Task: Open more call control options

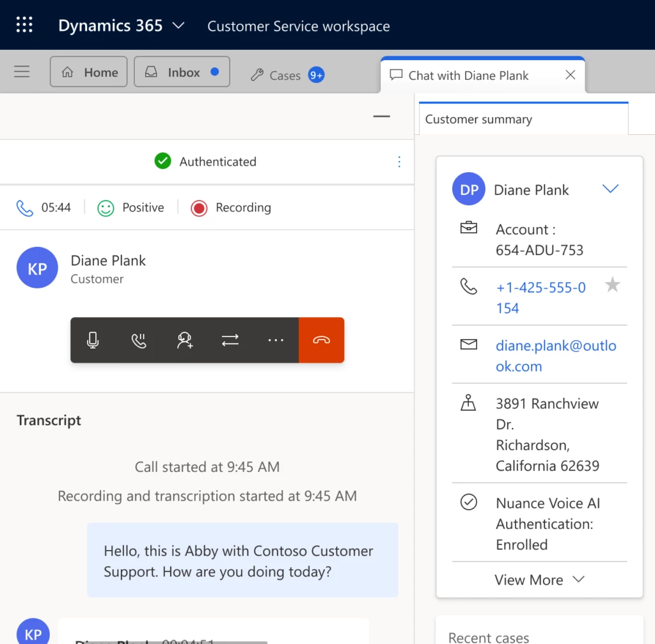Action: (x=276, y=340)
